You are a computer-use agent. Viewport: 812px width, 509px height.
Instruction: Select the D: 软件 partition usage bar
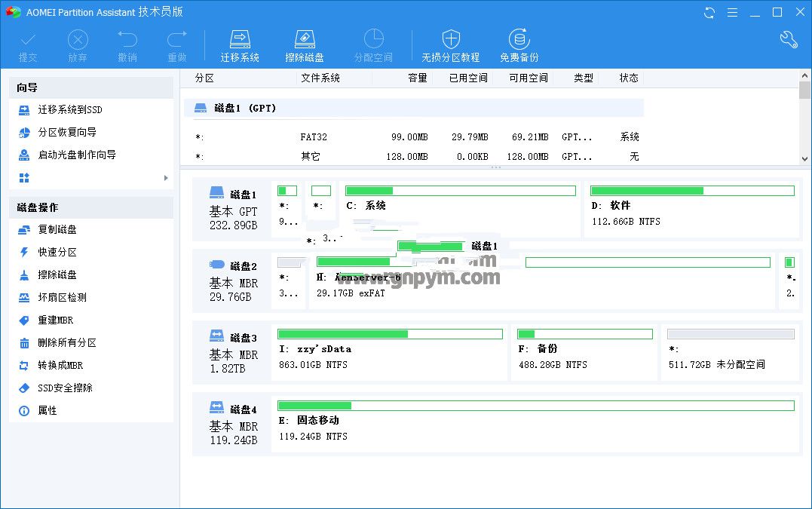pos(692,191)
